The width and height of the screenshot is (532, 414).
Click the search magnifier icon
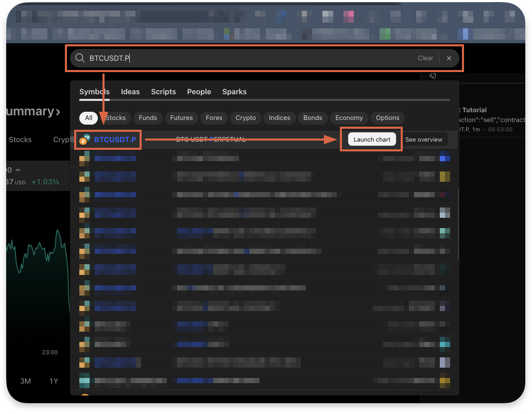click(80, 58)
